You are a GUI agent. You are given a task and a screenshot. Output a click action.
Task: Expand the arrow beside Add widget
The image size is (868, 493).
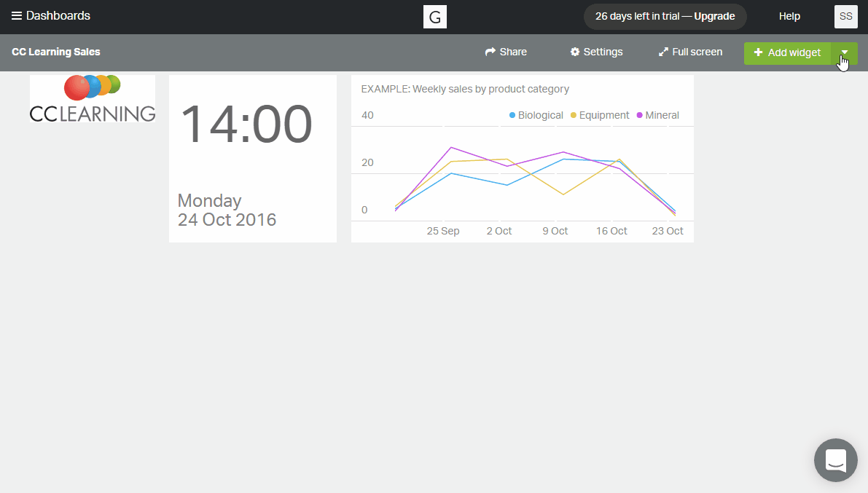(845, 52)
